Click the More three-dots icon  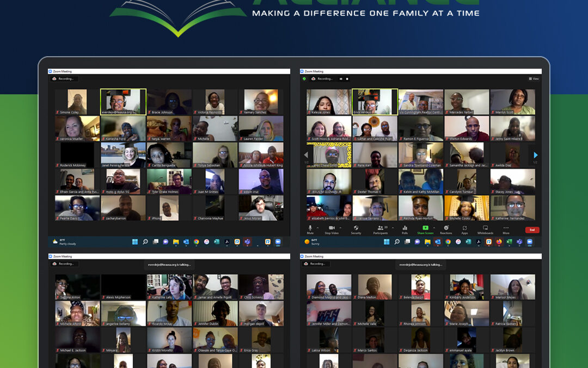coord(506,228)
